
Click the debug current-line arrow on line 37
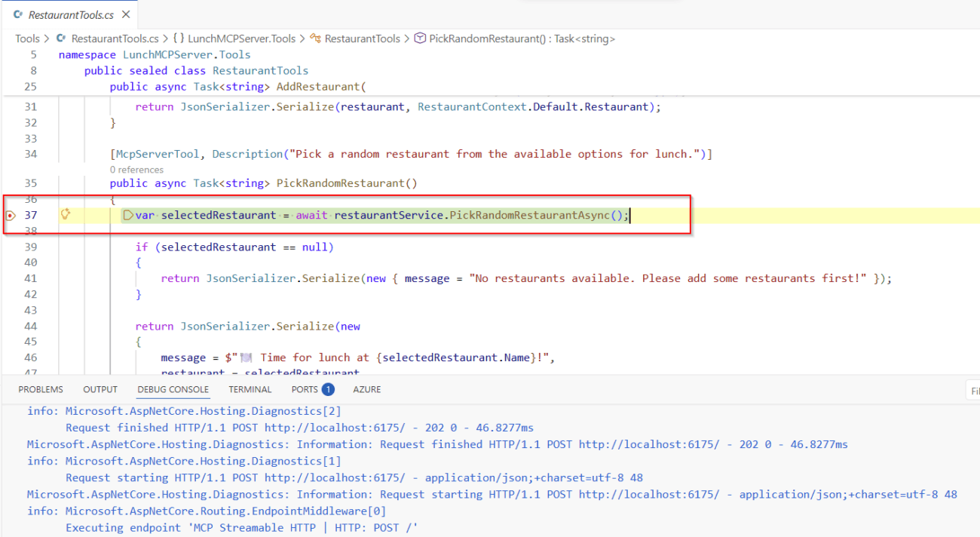pyautogui.click(x=128, y=216)
